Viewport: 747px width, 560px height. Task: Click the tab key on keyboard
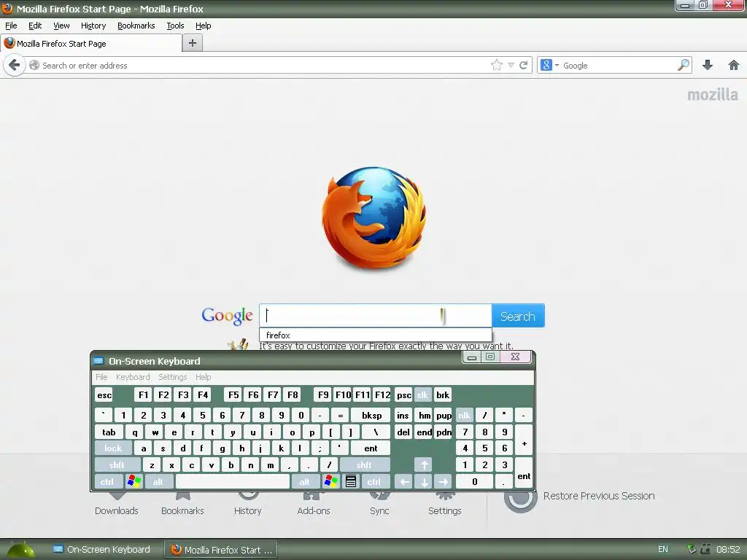click(109, 432)
